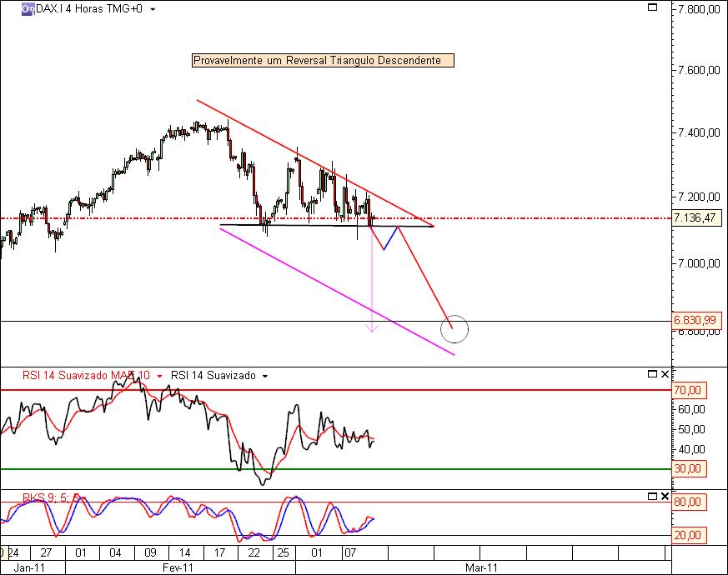Maximize the RSI indicator panel
The image size is (728, 575).
[652, 373]
